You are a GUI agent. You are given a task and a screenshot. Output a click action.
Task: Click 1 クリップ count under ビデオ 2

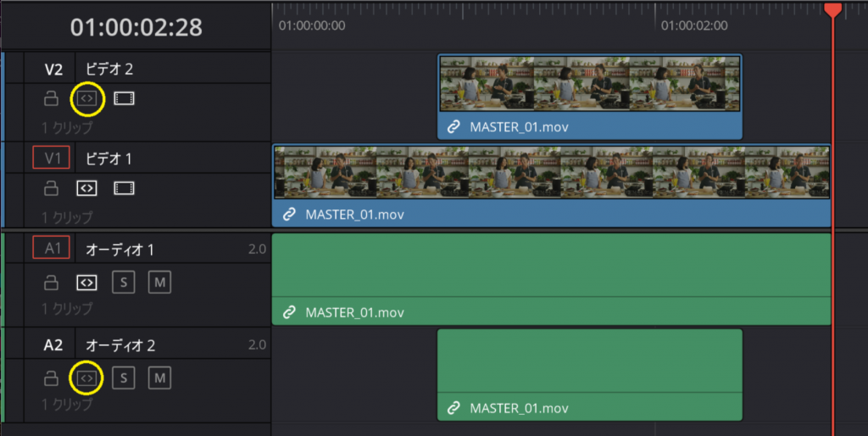[67, 128]
